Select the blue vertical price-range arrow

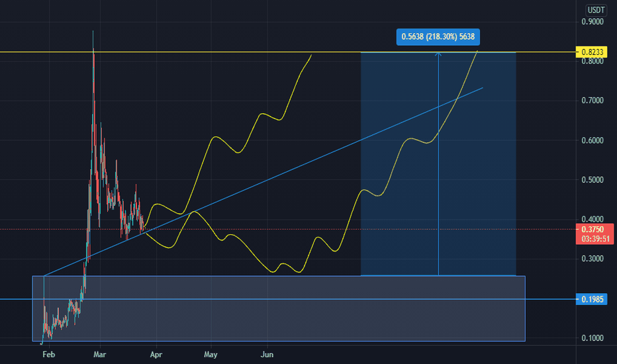click(x=438, y=163)
